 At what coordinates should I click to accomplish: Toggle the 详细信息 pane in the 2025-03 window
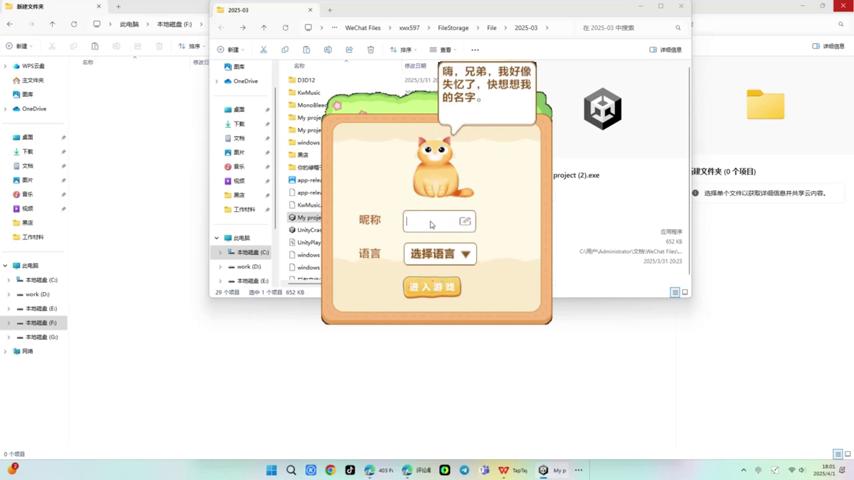666,50
